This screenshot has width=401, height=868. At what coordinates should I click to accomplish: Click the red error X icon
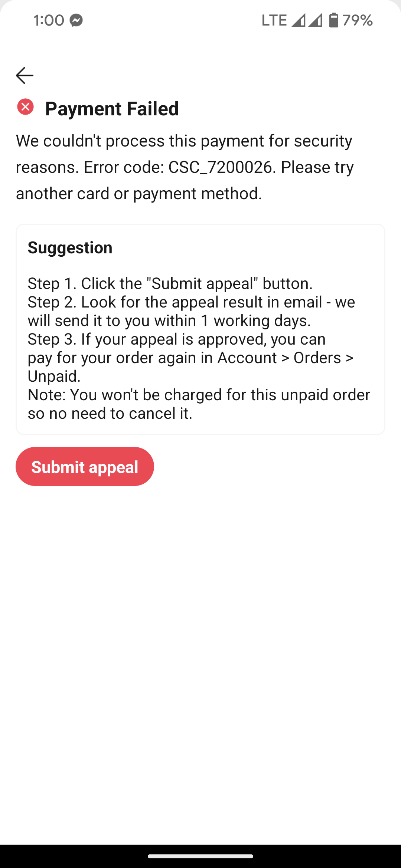coord(25,107)
